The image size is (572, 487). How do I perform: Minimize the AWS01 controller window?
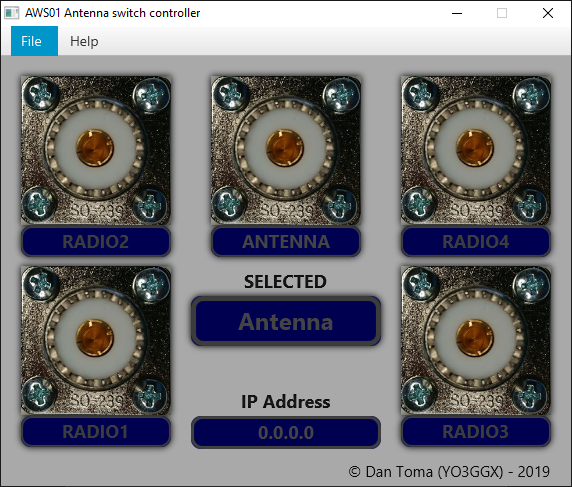(x=457, y=13)
